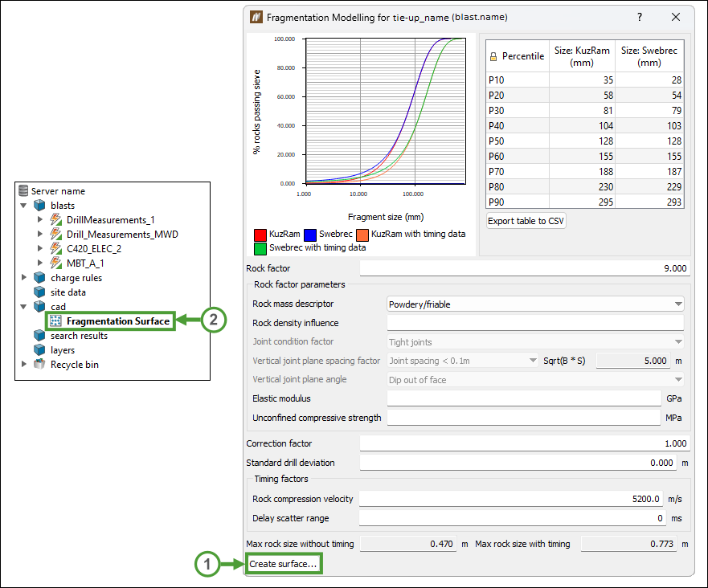Select the DrillMeasurements_1 blast icon
The image size is (708, 588).
pyautogui.click(x=56, y=220)
